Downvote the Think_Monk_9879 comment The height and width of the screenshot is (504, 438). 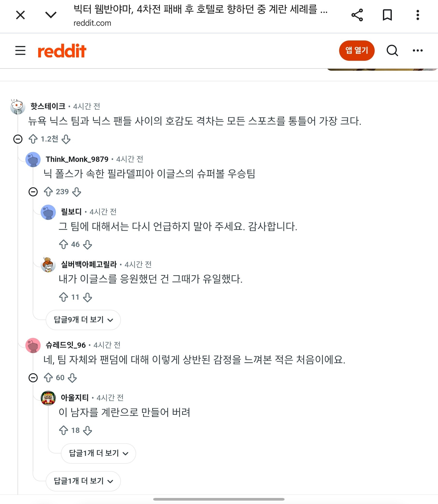tap(77, 192)
